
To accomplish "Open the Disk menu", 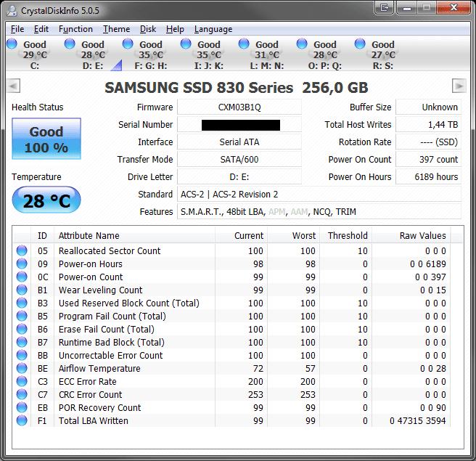I will point(148,29).
